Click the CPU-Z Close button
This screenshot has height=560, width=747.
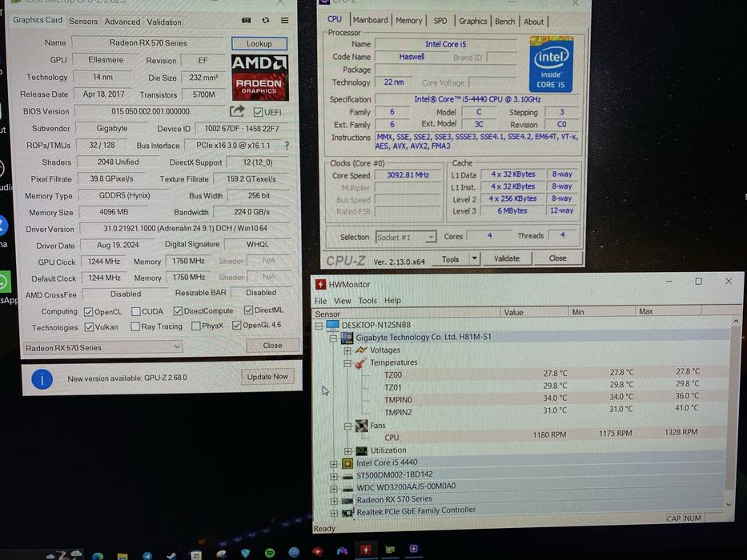[x=557, y=258]
